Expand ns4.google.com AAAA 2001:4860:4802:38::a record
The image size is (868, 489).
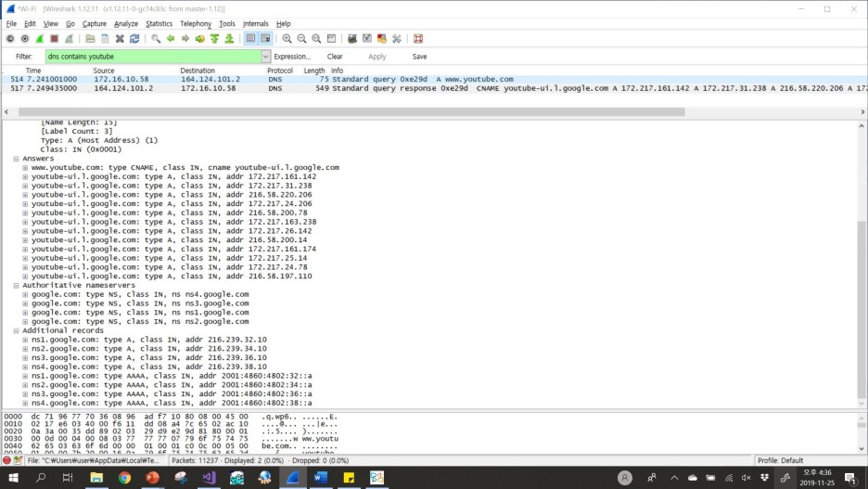pyautogui.click(x=25, y=403)
